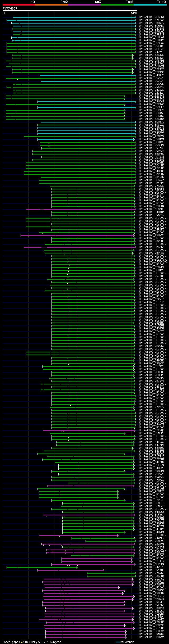Click label UniRef100_B0FRG0

[x=152, y=64]
